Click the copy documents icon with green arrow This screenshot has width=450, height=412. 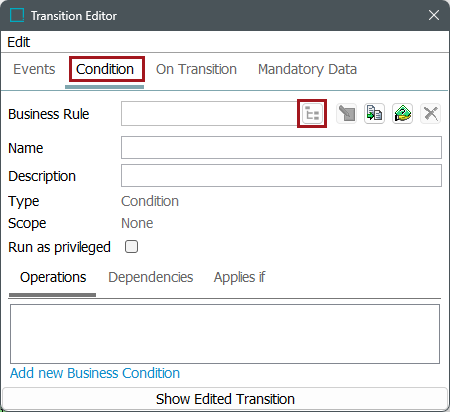point(374,114)
